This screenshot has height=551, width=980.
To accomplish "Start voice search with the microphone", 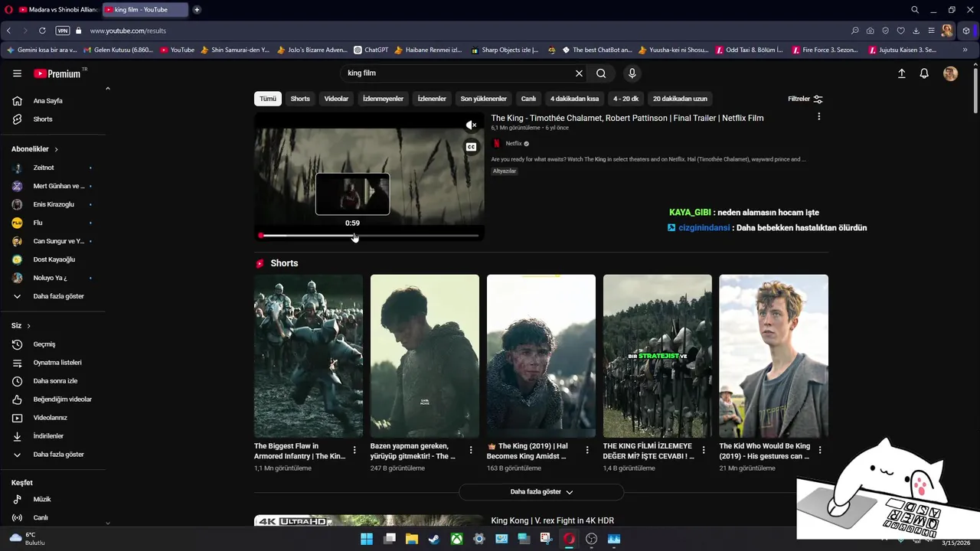I will click(x=632, y=73).
